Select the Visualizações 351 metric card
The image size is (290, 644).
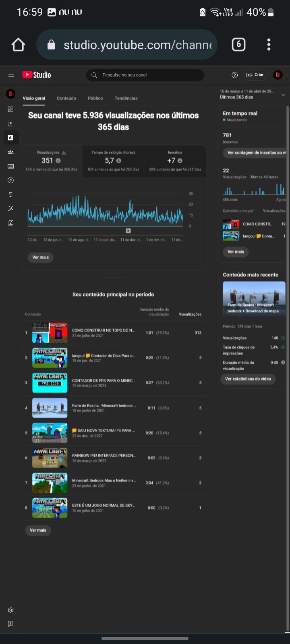pos(52,160)
